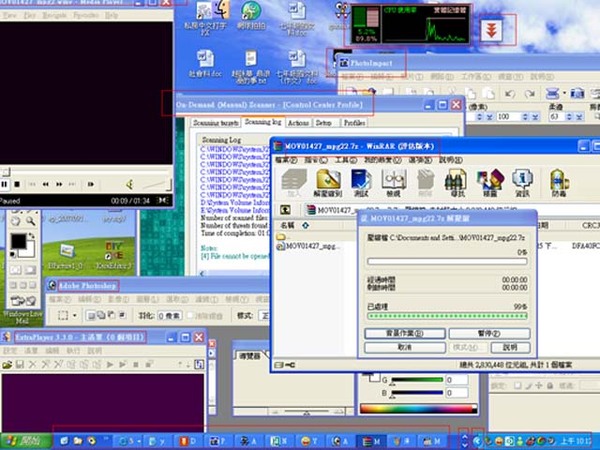The image size is (600, 450).
Task: Click Photoshop switch foreground/background colors arrow
Action: pos(31,236)
